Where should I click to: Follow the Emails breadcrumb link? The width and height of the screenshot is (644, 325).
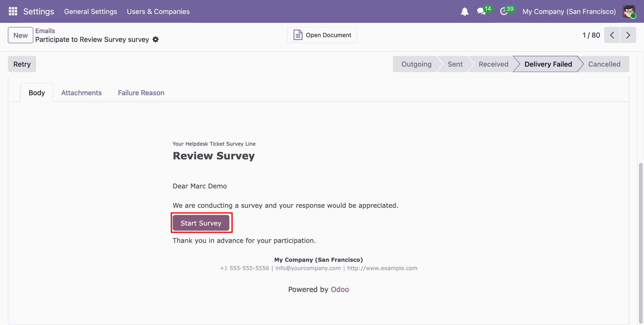[x=45, y=31]
